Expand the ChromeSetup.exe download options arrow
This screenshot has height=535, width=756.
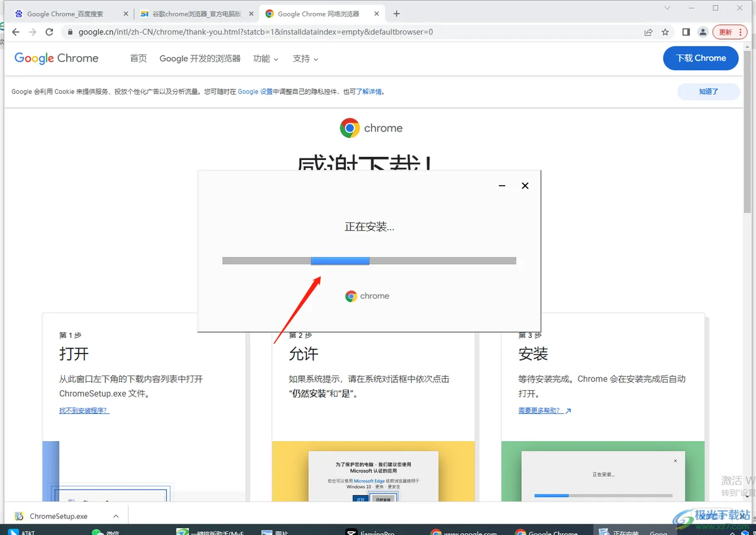[x=115, y=516]
